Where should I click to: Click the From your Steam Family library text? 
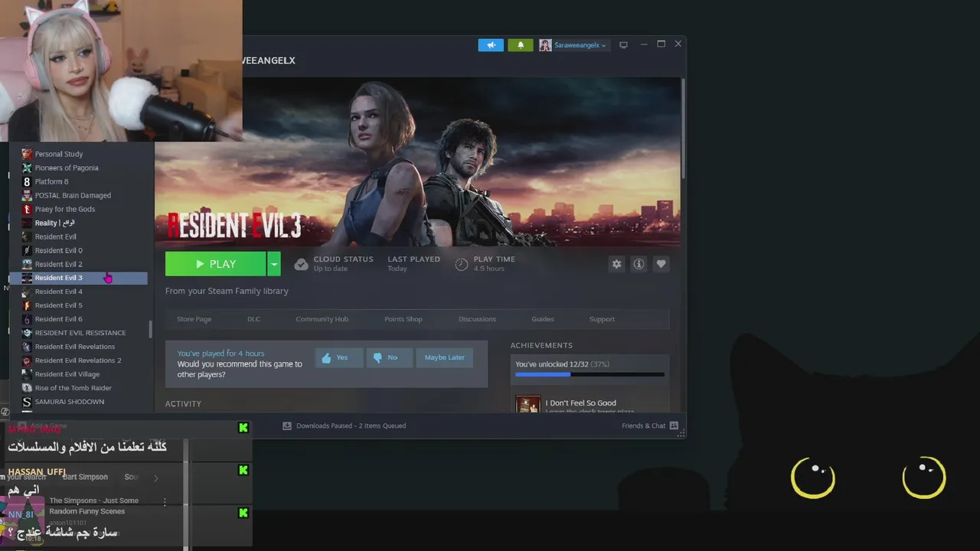click(227, 291)
